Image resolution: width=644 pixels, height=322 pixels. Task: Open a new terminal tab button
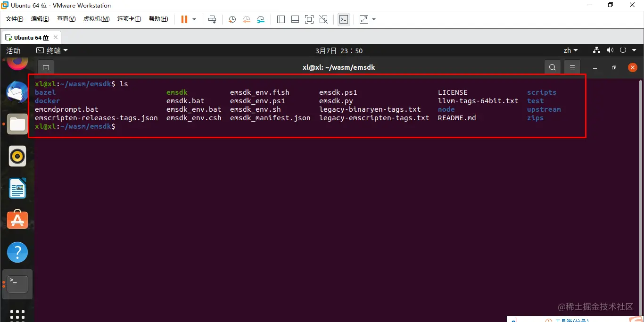[46, 67]
